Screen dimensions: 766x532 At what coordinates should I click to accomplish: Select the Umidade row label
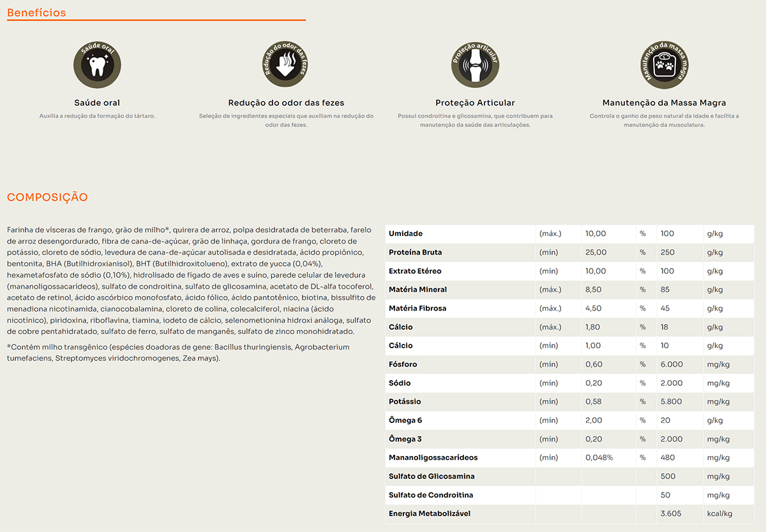pyautogui.click(x=405, y=233)
